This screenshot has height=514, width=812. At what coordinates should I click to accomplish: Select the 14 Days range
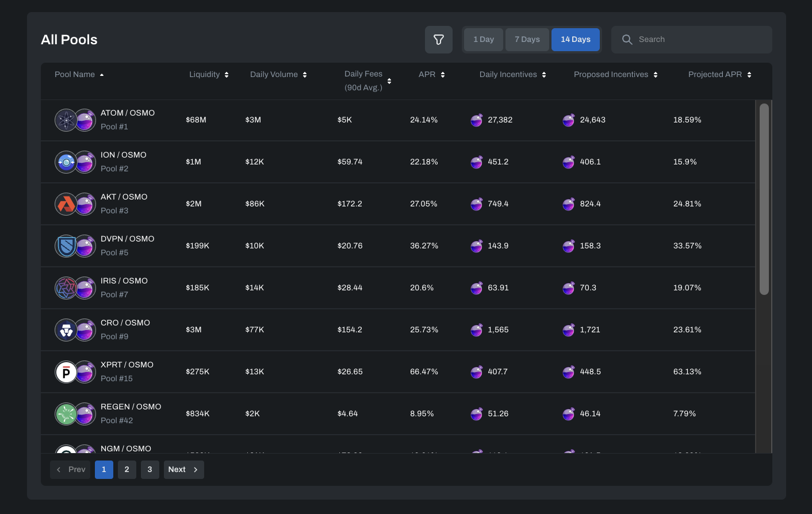(x=576, y=40)
